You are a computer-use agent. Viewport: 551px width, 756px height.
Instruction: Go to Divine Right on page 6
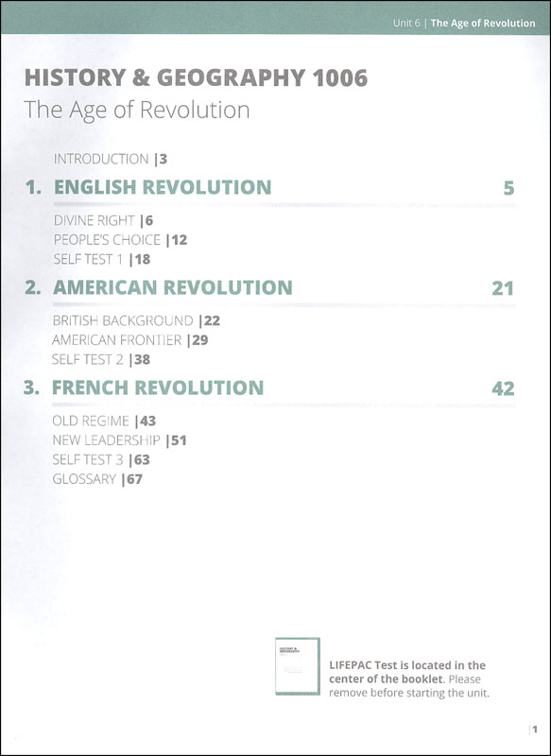click(x=103, y=221)
